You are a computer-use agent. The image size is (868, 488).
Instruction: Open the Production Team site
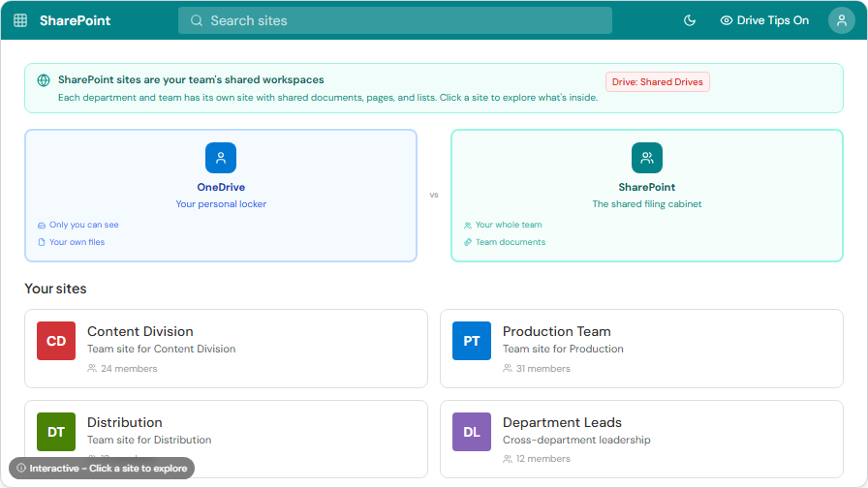click(641, 349)
